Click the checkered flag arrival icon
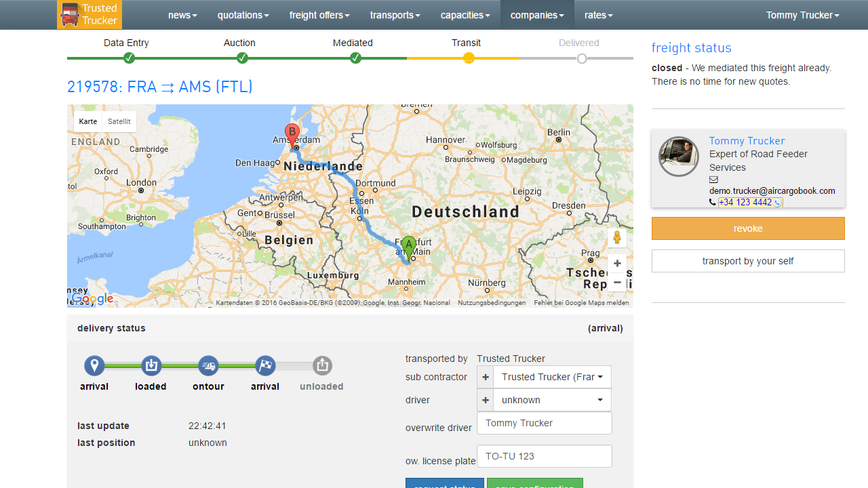The height and width of the screenshot is (488, 868). point(265,366)
